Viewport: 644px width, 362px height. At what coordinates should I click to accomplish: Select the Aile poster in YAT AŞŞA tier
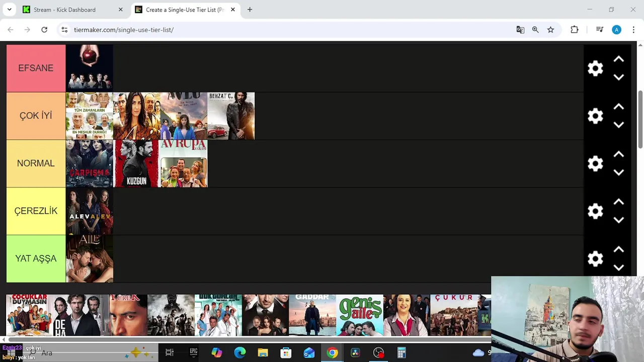(90, 258)
